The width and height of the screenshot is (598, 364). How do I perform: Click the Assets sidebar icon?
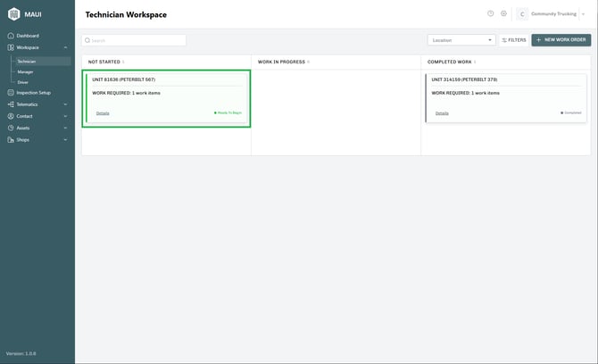tap(11, 128)
